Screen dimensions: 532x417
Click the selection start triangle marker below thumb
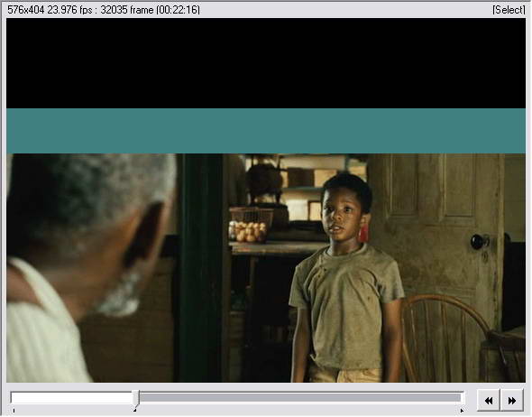134,410
